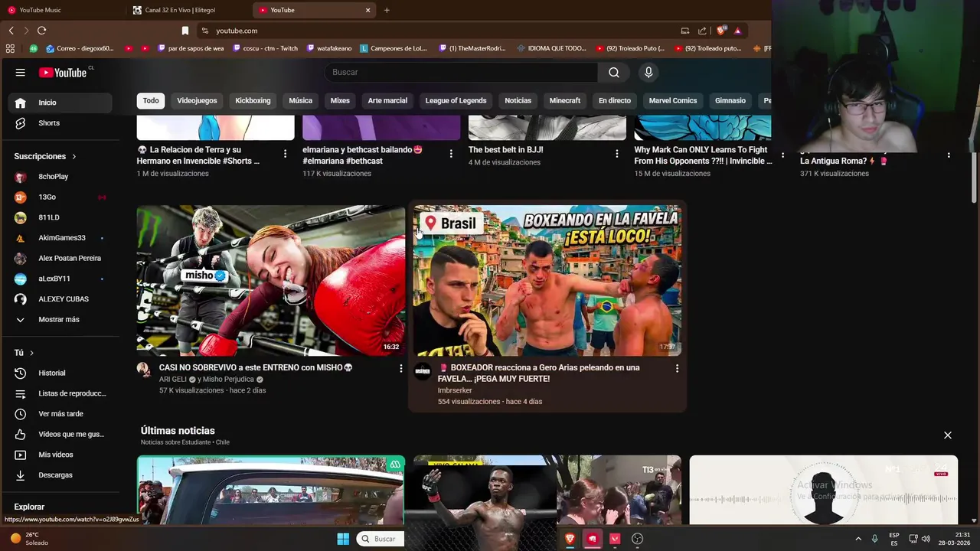Open Brave Shields icon
Screen dimensions: 980x551
(x=720, y=31)
